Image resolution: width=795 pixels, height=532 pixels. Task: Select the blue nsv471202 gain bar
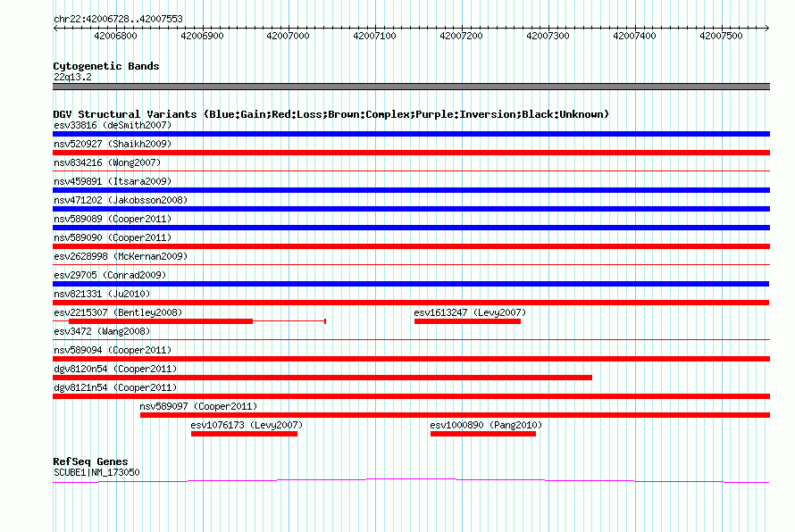(x=411, y=209)
